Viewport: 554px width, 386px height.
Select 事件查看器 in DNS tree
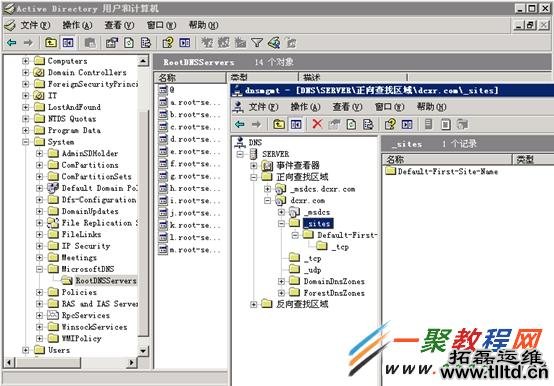(297, 165)
